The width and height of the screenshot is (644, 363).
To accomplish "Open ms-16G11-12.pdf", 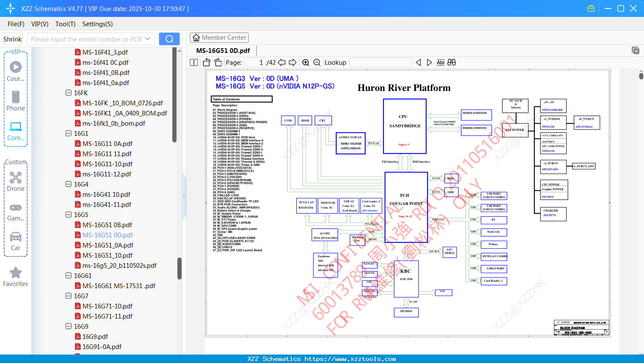I will [107, 174].
